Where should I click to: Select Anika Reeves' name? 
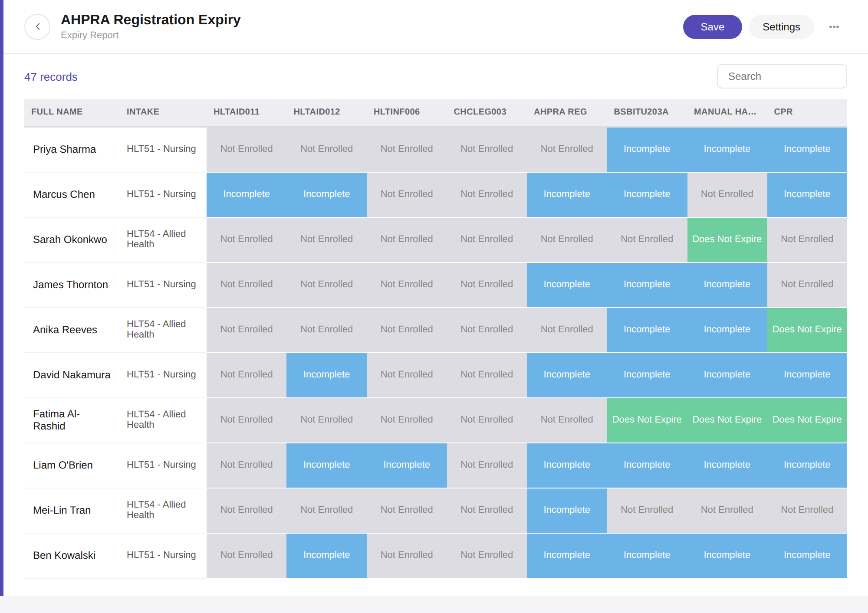[x=65, y=330]
